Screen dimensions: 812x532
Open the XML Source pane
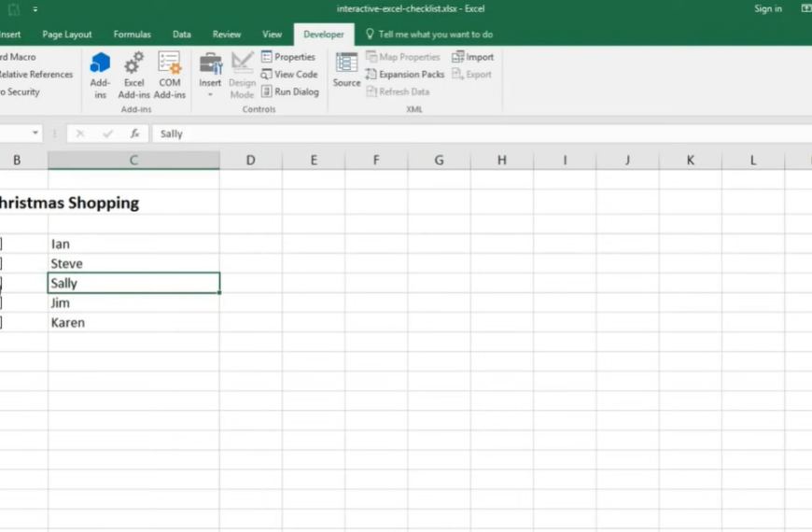tap(346, 70)
